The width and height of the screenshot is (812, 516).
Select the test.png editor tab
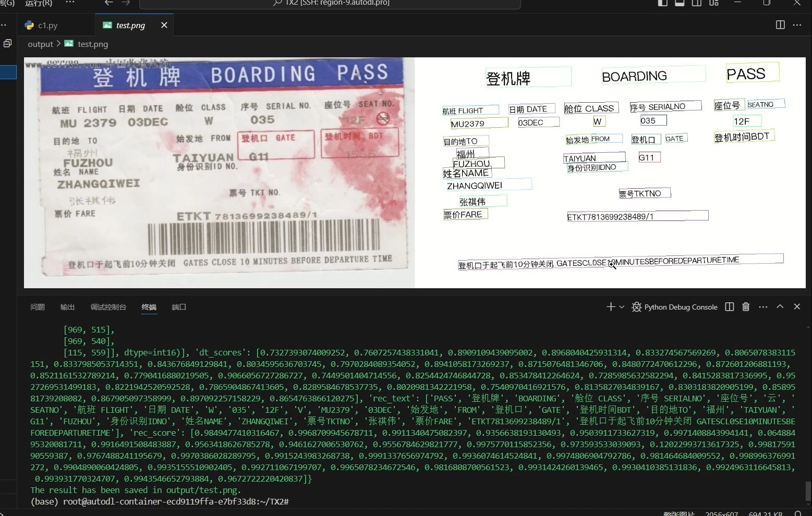[135, 25]
